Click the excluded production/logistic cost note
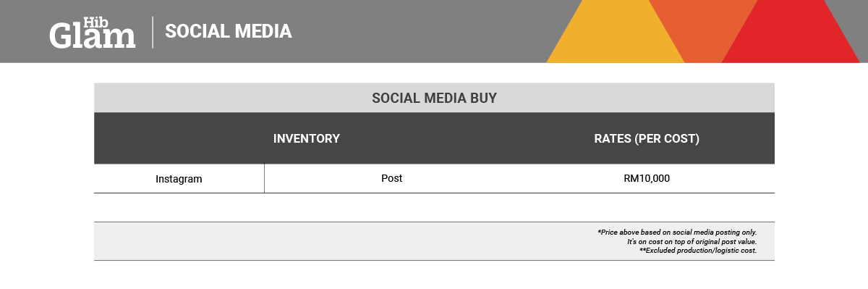868x289 pixels. (x=698, y=251)
